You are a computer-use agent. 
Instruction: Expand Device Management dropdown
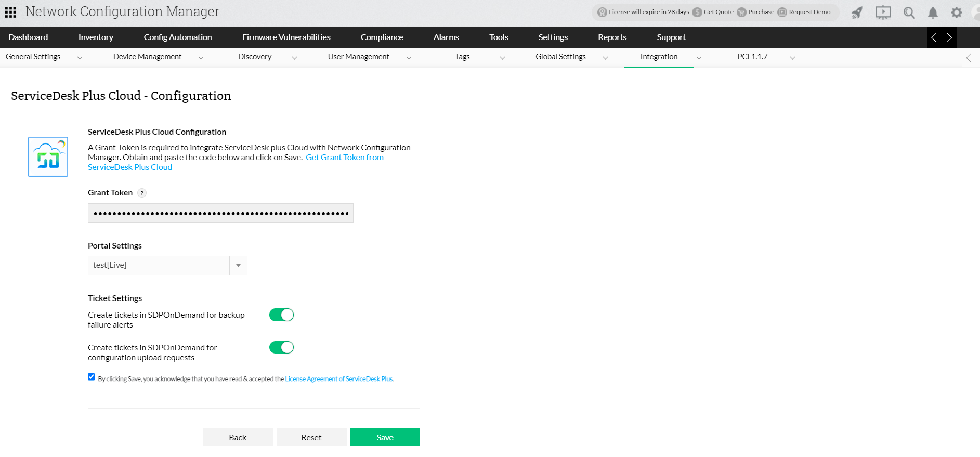coord(201,58)
